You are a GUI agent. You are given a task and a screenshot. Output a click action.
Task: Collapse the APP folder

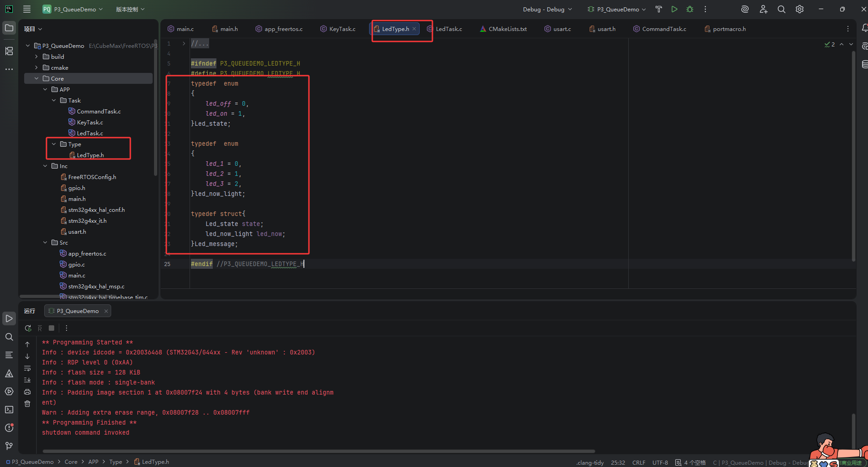click(45, 89)
